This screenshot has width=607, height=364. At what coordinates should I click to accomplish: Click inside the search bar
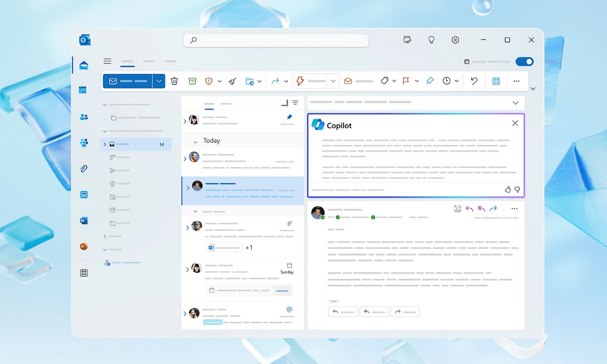click(x=276, y=40)
